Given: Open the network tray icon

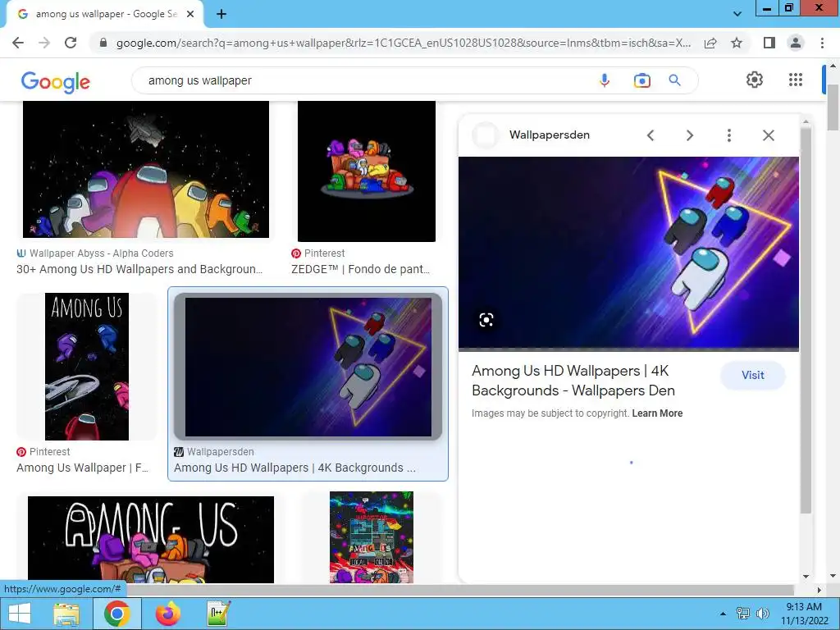Looking at the screenshot, I should click(742, 614).
